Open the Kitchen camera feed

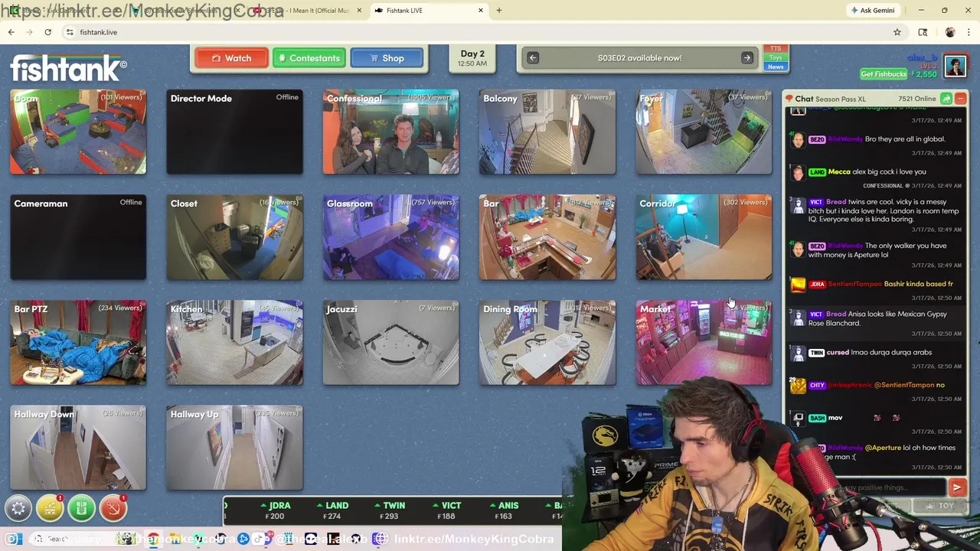coord(234,343)
